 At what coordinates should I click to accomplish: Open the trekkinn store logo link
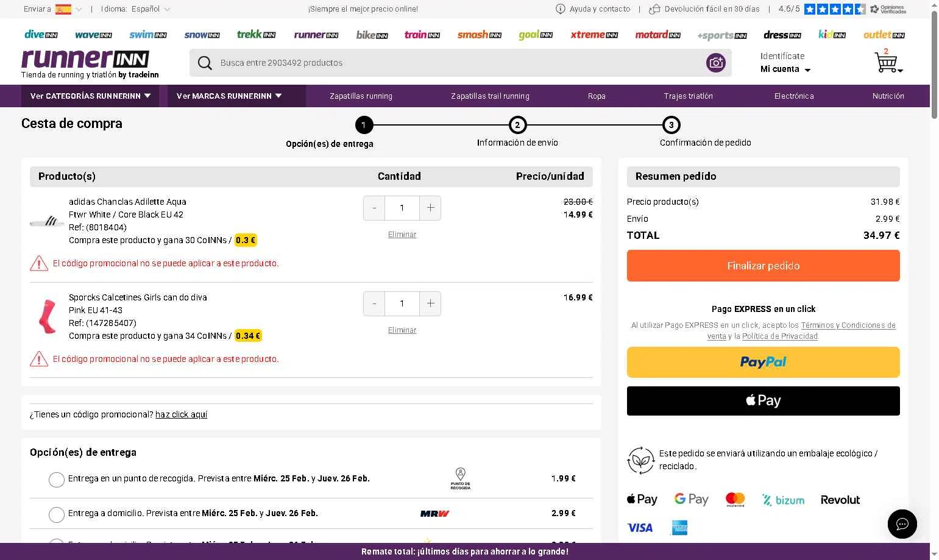256,34
